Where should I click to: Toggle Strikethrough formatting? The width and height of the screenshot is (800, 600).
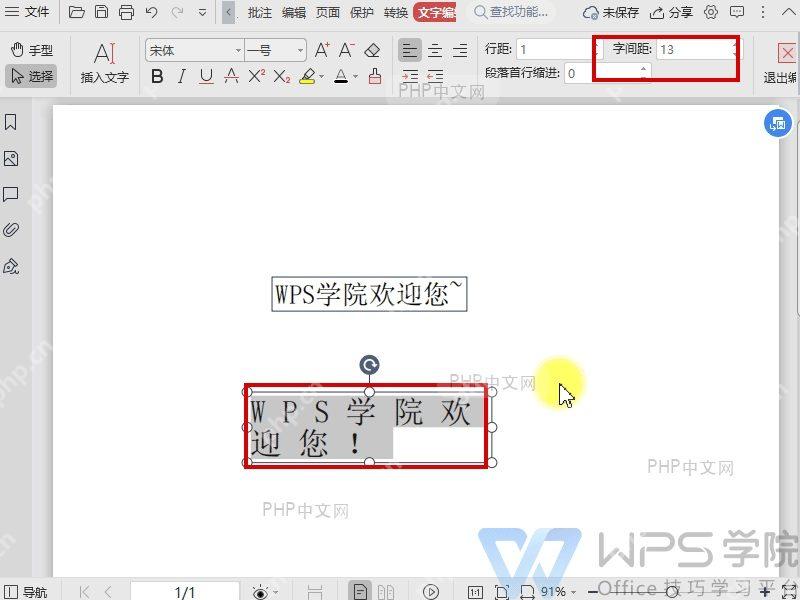[231, 77]
